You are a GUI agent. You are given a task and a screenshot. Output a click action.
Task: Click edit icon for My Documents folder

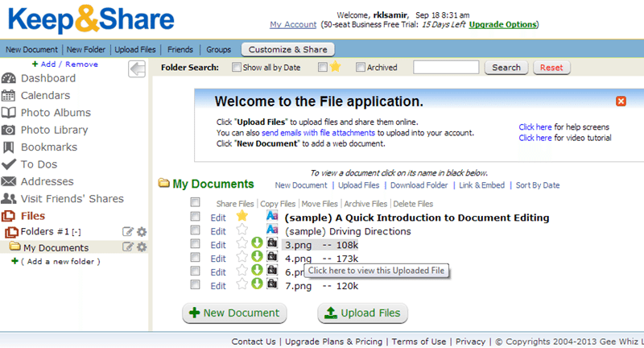tap(128, 247)
